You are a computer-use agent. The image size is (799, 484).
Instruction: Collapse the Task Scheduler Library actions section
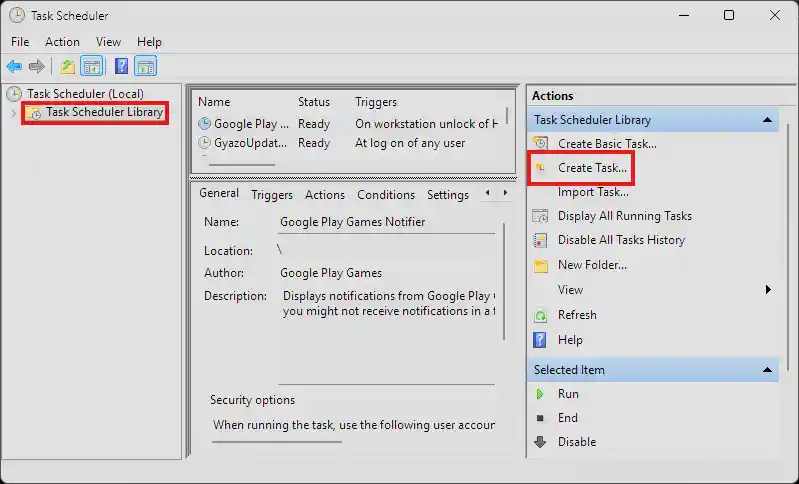pos(767,120)
